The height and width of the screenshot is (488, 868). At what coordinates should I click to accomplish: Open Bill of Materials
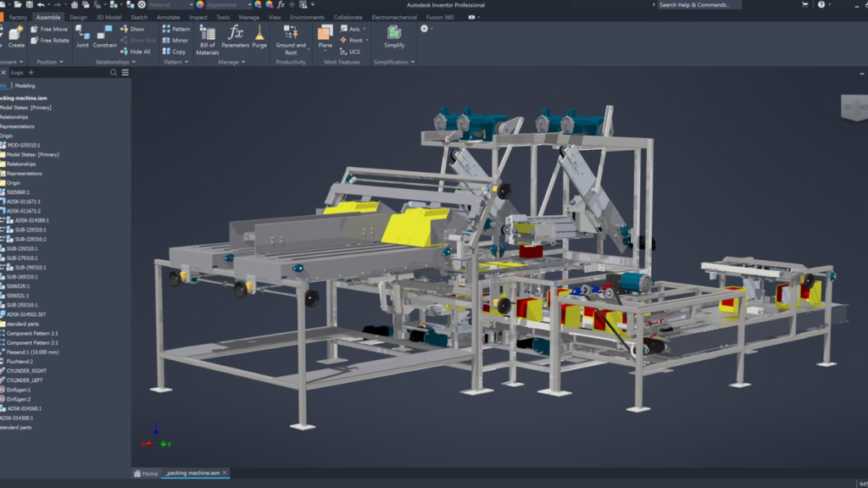click(x=208, y=39)
